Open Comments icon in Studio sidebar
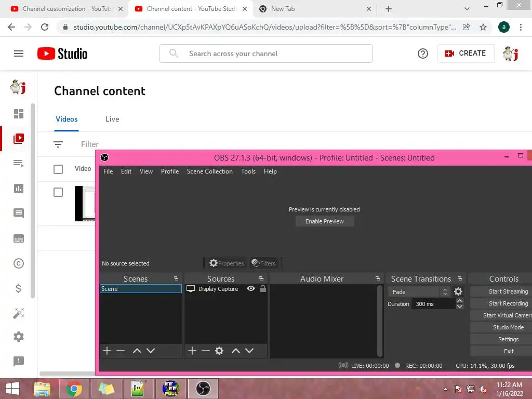The height and width of the screenshot is (399, 532). [19, 213]
